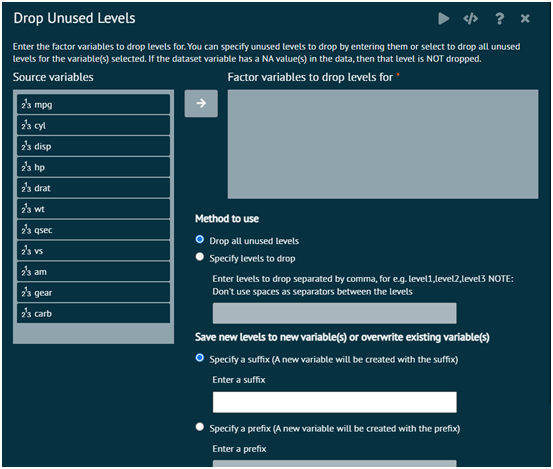Select the hp source variable
553x469 pixels.
pos(93,167)
